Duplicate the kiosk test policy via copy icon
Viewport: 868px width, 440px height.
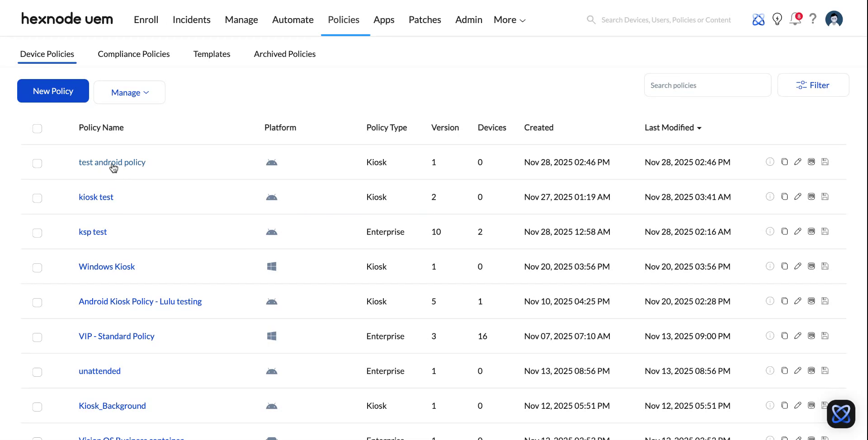click(x=784, y=197)
